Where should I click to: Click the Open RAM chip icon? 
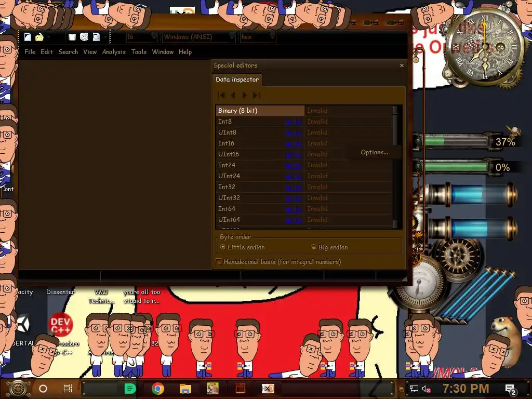[x=72, y=37]
